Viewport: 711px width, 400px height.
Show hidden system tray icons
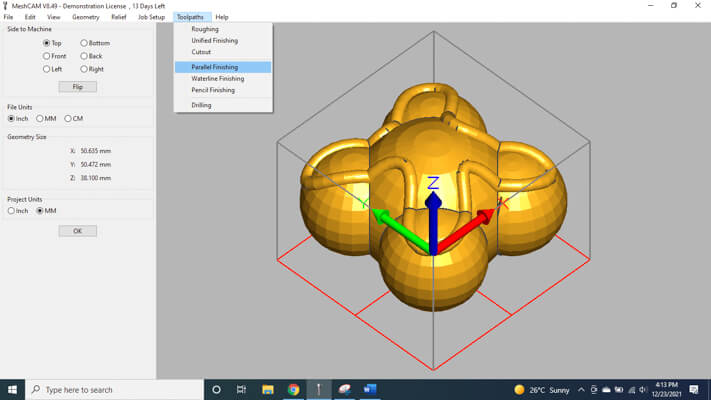pyautogui.click(x=581, y=389)
